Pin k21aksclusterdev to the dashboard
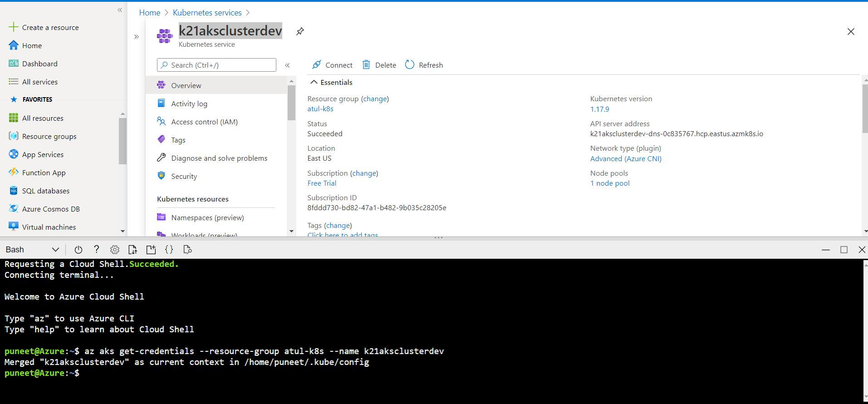The width and height of the screenshot is (868, 404). [300, 31]
